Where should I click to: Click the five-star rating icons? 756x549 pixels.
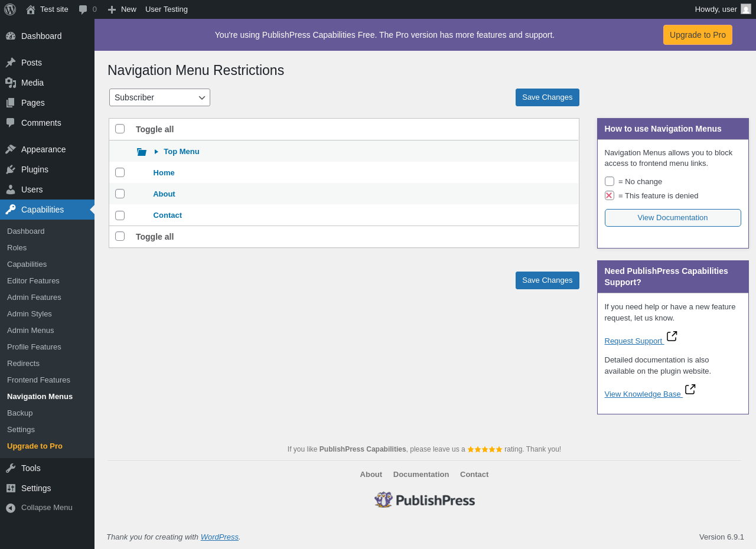pyautogui.click(x=485, y=449)
